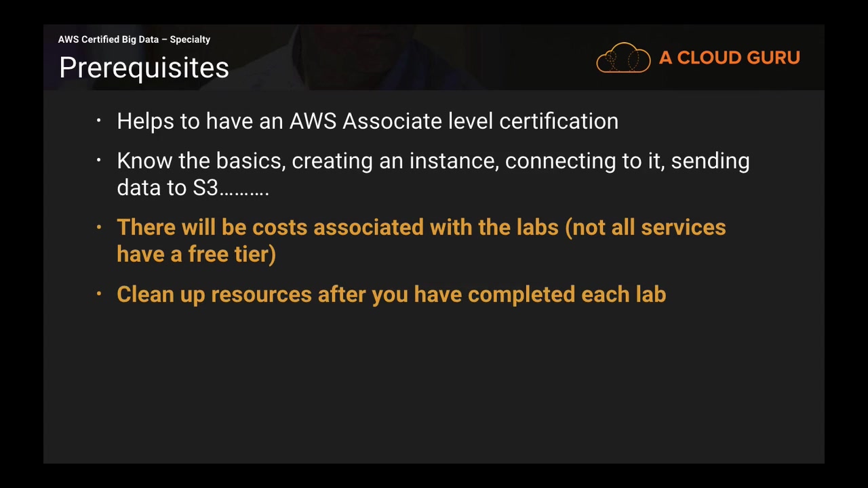Click the orange bullet dot before "There will be"

pos(99,227)
